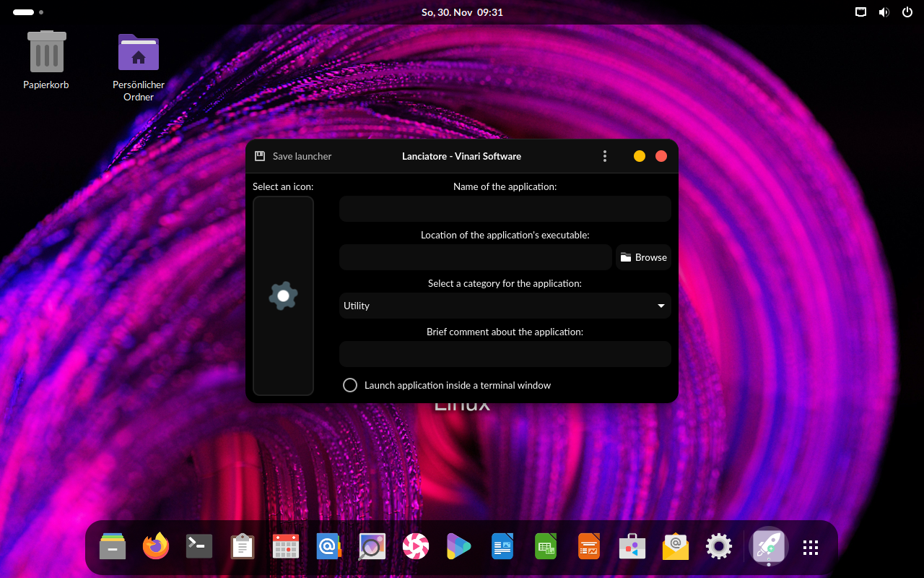Open the clock and calendar menu in the top bar
924x578 pixels.
click(462, 12)
